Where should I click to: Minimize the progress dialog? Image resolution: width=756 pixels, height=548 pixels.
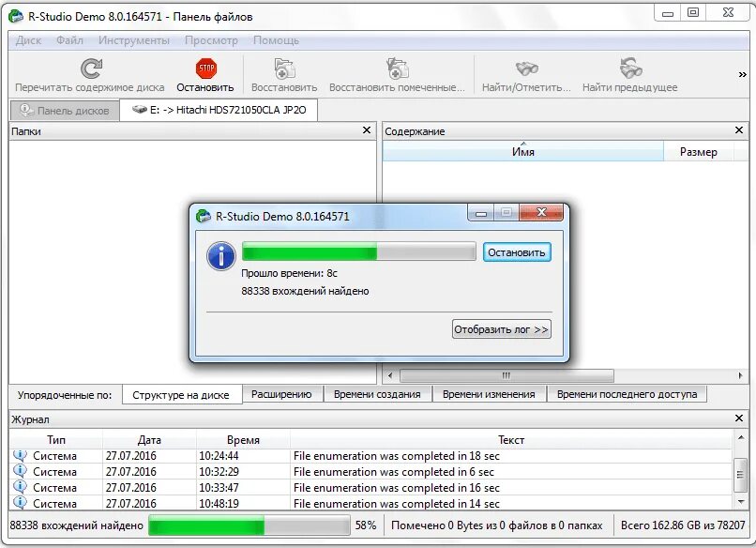pos(480,213)
